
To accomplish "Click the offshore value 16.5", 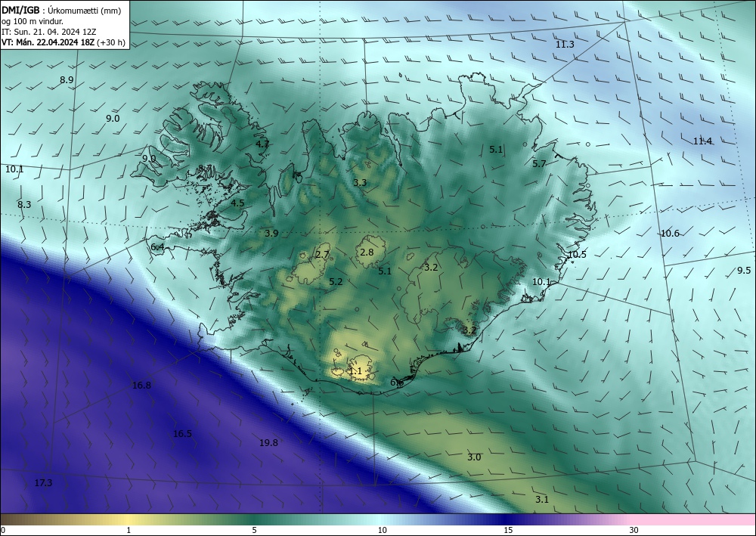I will [182, 434].
